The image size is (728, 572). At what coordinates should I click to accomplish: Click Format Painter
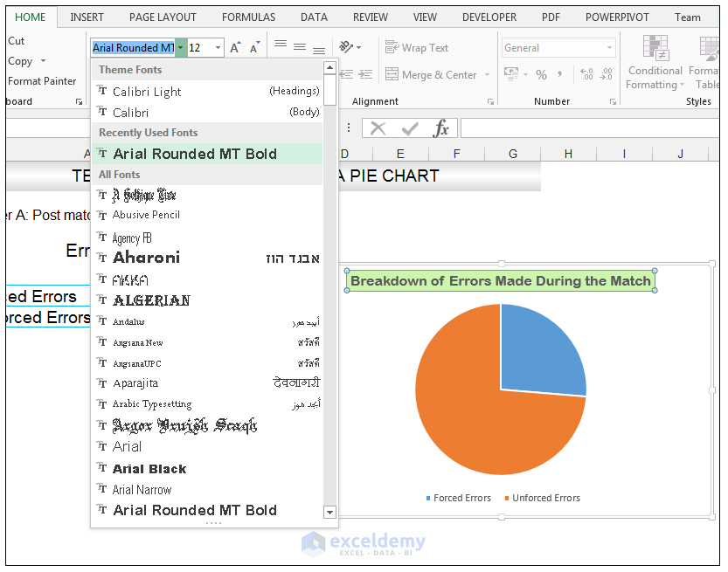(x=42, y=81)
